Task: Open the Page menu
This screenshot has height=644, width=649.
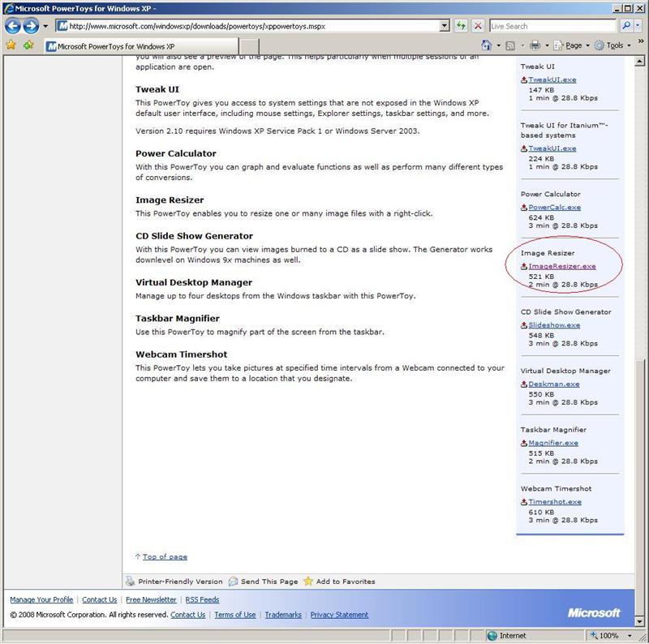Action: click(572, 45)
